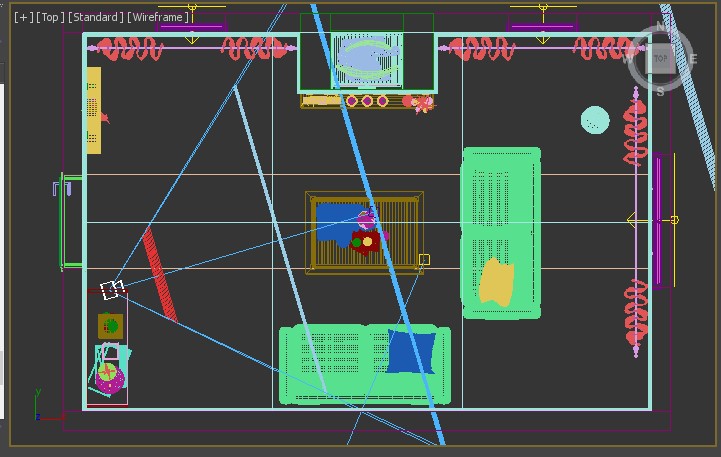This screenshot has height=457, width=721.
Task: Select the round cyan object in the corner
Action: click(x=595, y=121)
